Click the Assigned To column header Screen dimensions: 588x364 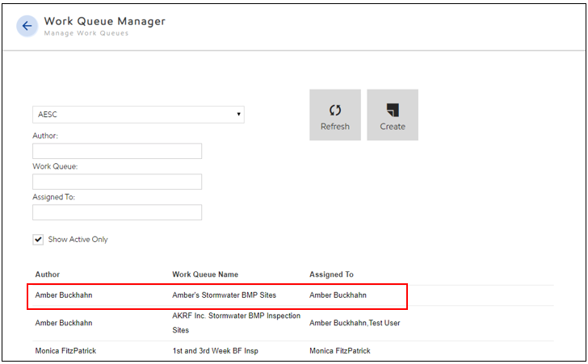click(x=331, y=274)
